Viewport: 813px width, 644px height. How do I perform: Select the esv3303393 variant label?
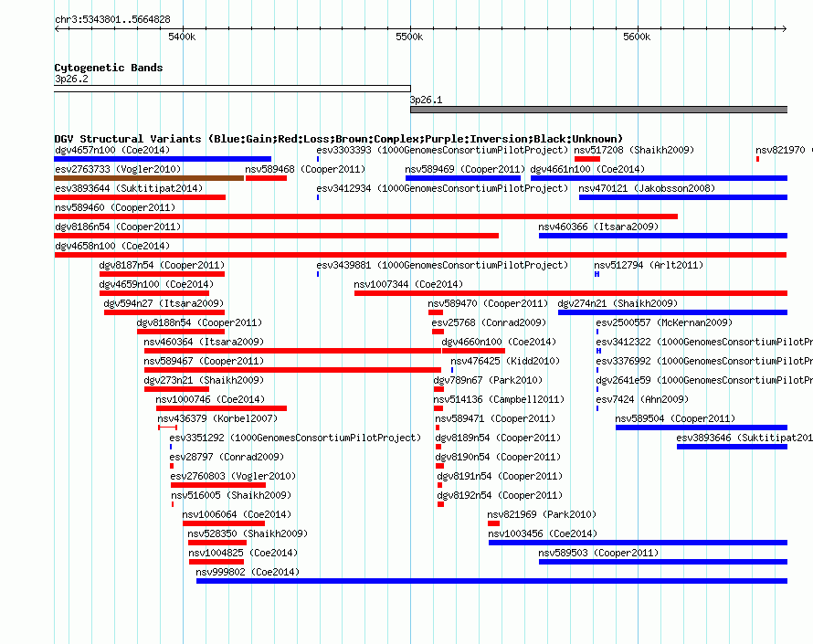(x=442, y=151)
